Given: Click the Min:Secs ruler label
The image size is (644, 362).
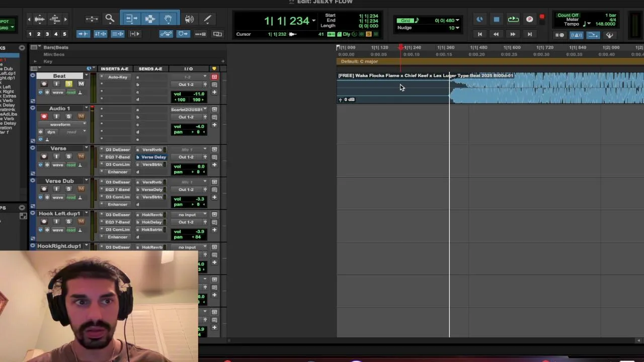Looking at the screenshot, I should point(54,54).
